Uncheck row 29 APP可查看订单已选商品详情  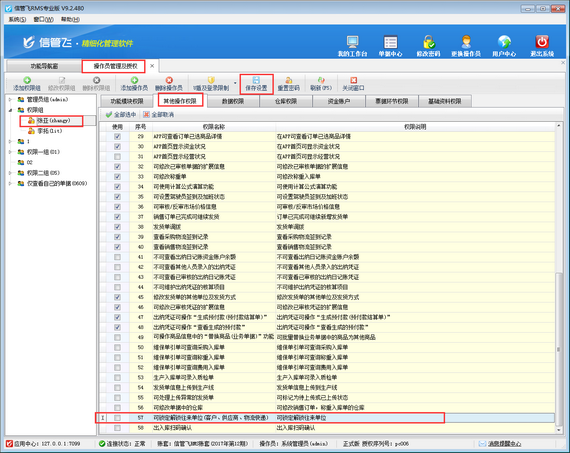coord(117,137)
